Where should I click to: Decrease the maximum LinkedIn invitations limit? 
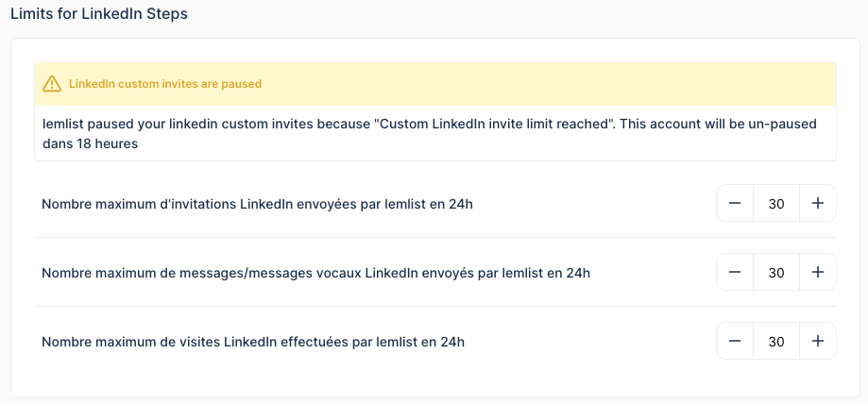coord(735,203)
